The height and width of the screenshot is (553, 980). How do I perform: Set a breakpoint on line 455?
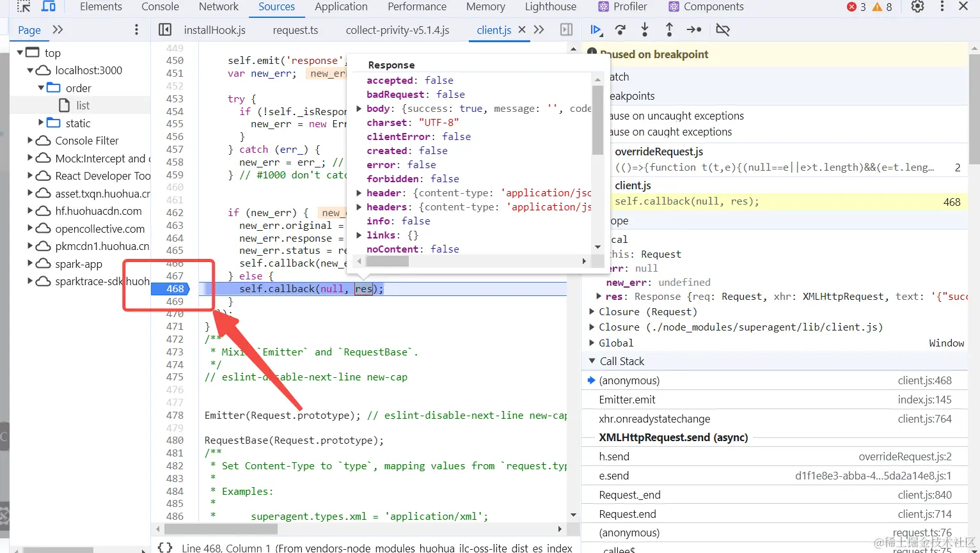[x=175, y=124]
